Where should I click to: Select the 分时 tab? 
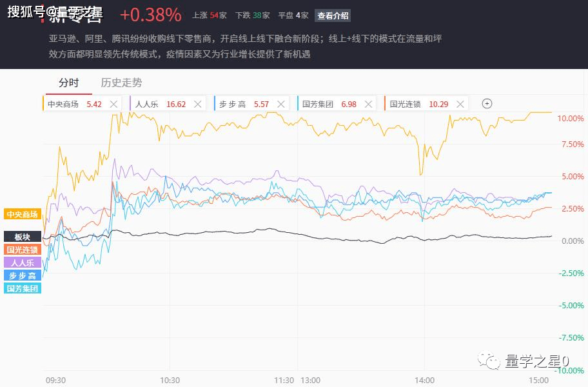click(68, 83)
